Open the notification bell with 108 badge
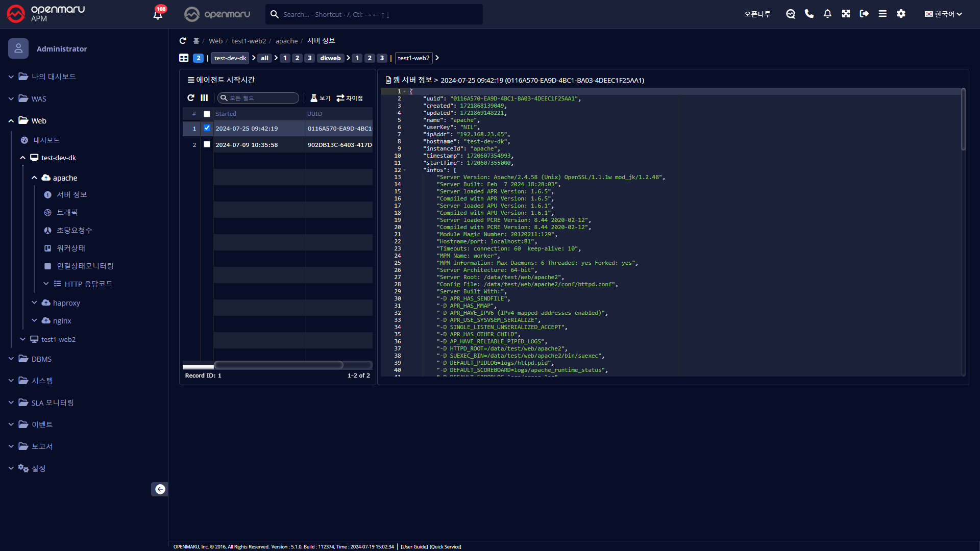 158,14
